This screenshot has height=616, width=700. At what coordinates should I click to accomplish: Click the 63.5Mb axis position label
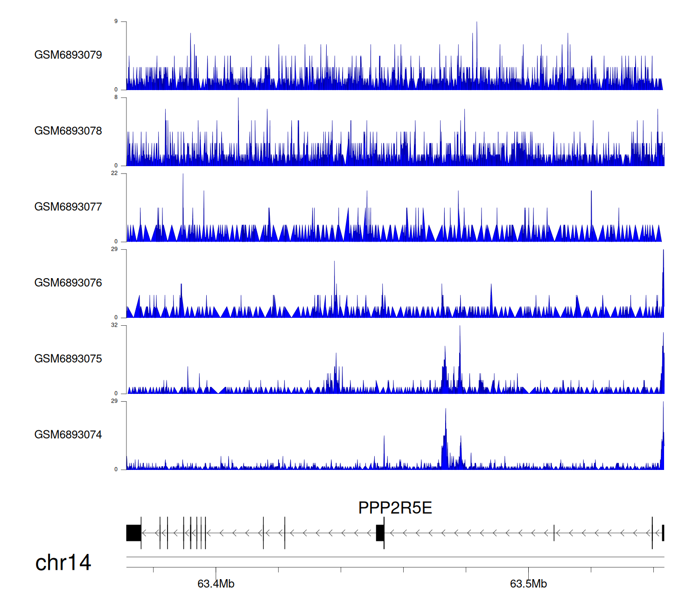(528, 584)
